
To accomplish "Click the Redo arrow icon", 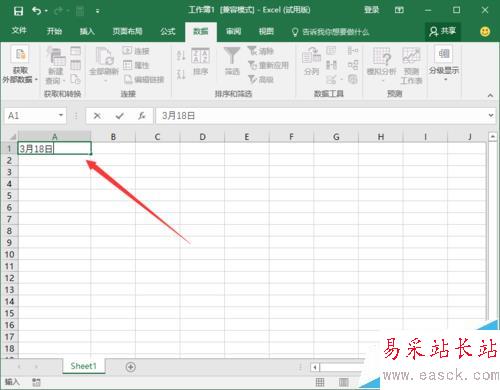I will [58, 11].
